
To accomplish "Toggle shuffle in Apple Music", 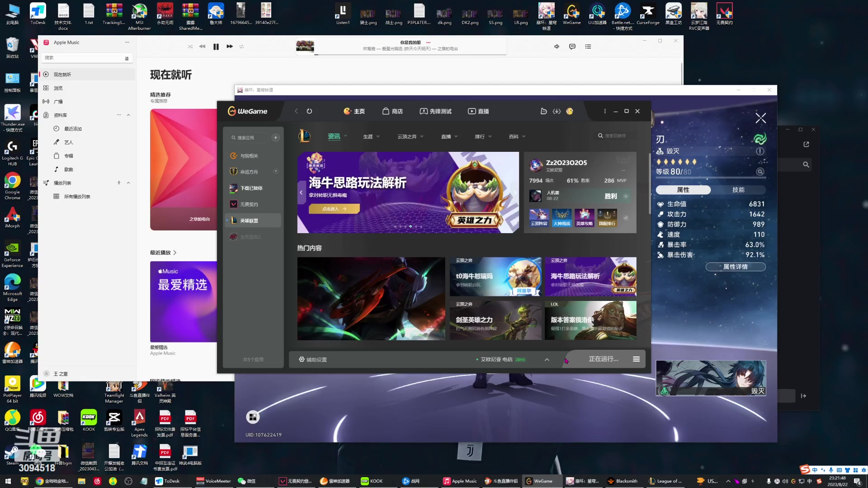I will [190, 47].
